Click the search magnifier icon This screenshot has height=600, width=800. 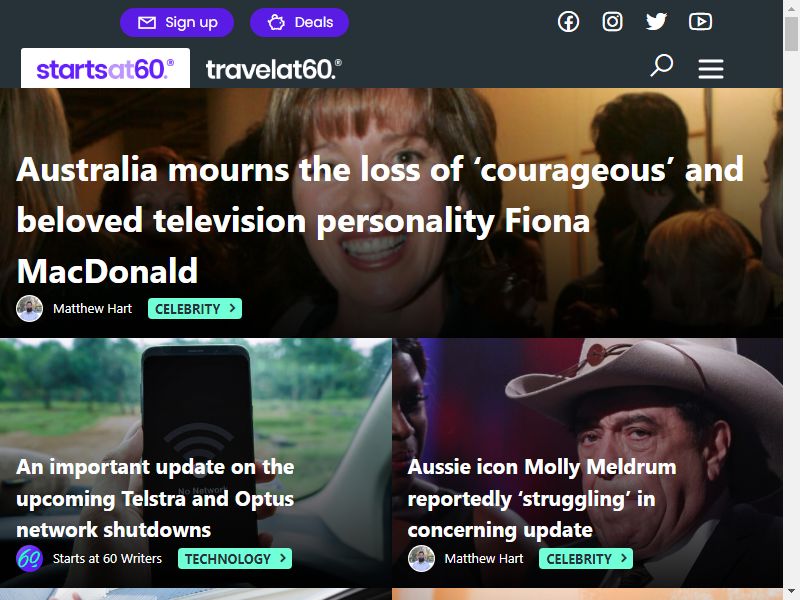click(x=662, y=66)
